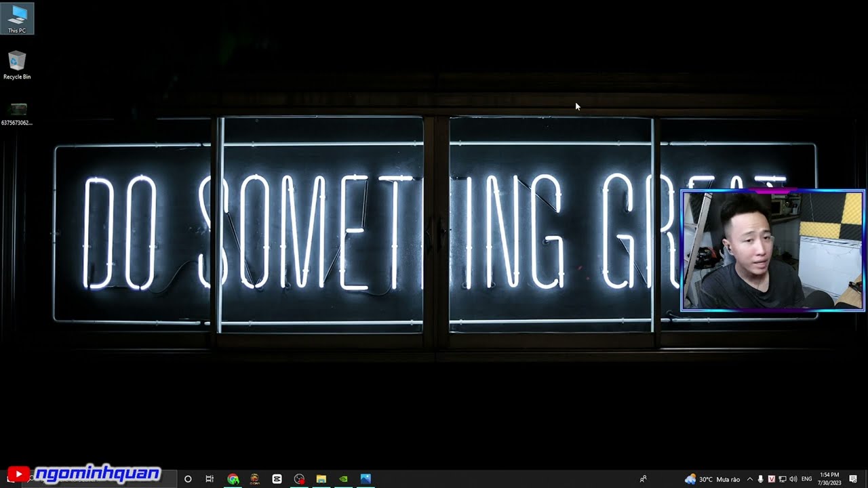The height and width of the screenshot is (488, 868).
Task: Click the microphone icon in system tray
Action: [760, 479]
